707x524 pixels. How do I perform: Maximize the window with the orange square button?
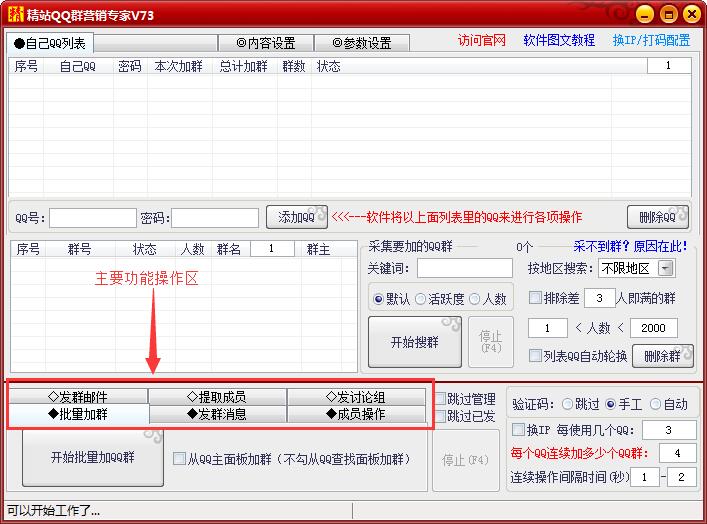pos(669,14)
